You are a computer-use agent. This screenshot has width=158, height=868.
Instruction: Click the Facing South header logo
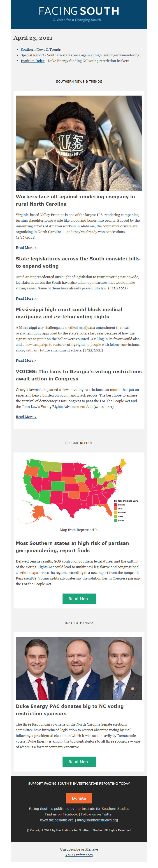(x=79, y=14)
